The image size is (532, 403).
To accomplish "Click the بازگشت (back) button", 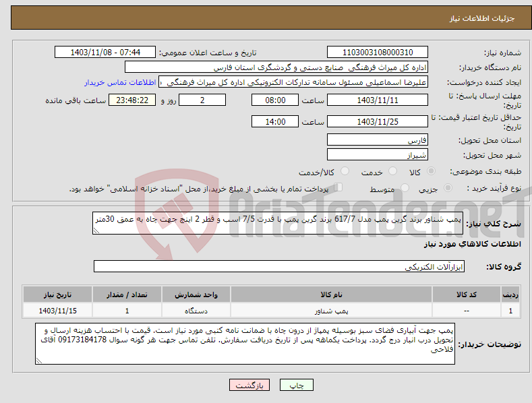I will click(x=249, y=385).
